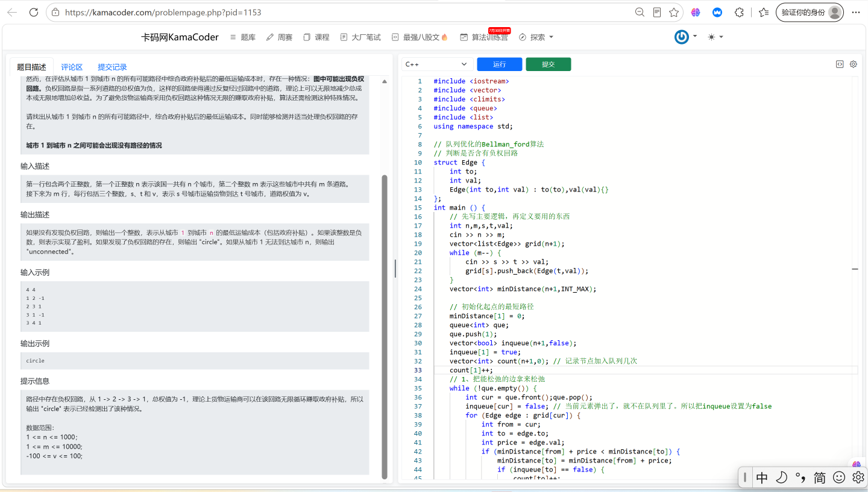Screen dimensions: 868x492
Task: Toggle the IME punctuation mode icon
Action: tap(800, 478)
